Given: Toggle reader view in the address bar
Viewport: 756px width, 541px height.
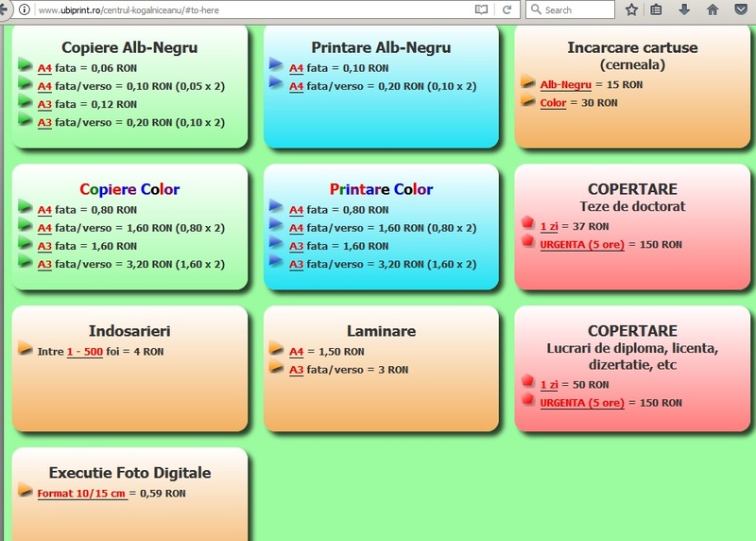Looking at the screenshot, I should [483, 9].
